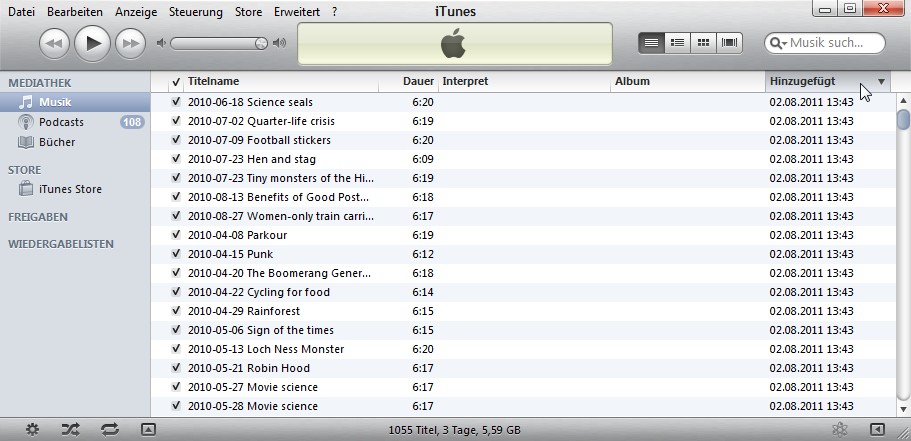Toggle the checkmark column header

pyautogui.click(x=176, y=82)
